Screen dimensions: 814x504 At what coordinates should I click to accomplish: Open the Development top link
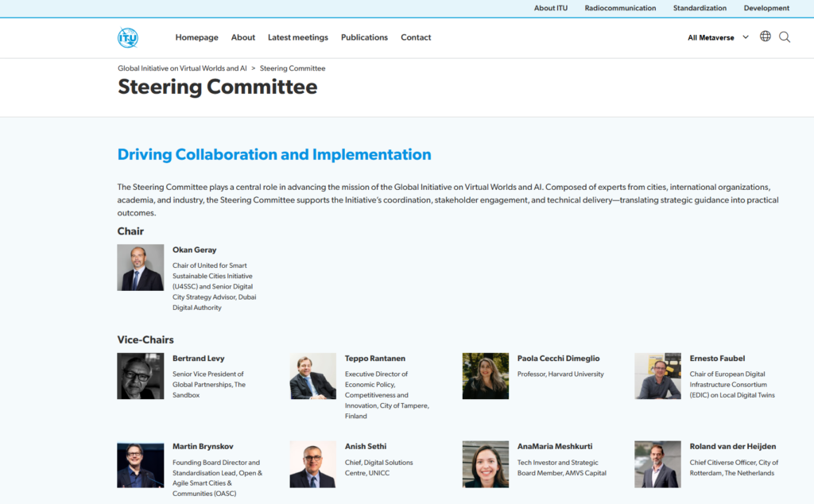point(766,8)
